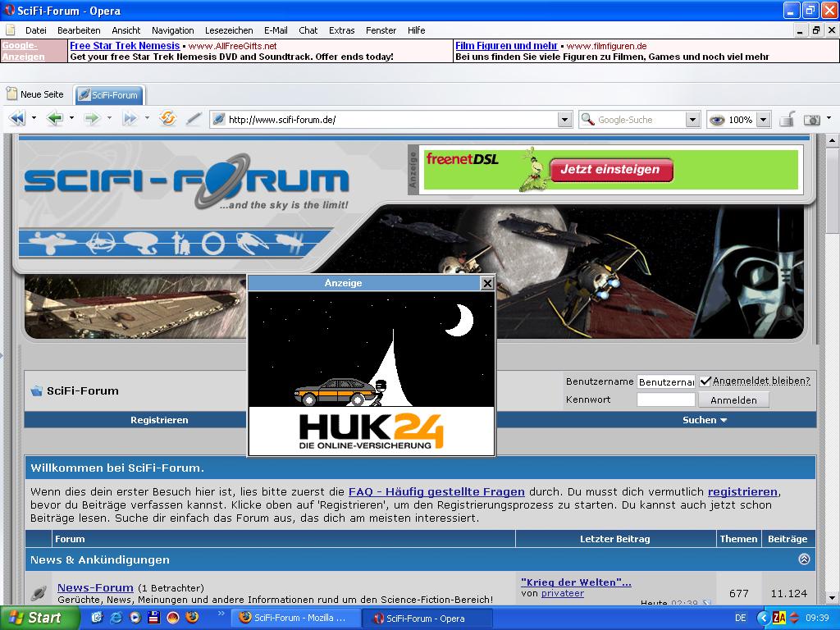840x630 pixels.
Task: Open the fast-forward button's dropdown arrow
Action: click(x=146, y=118)
